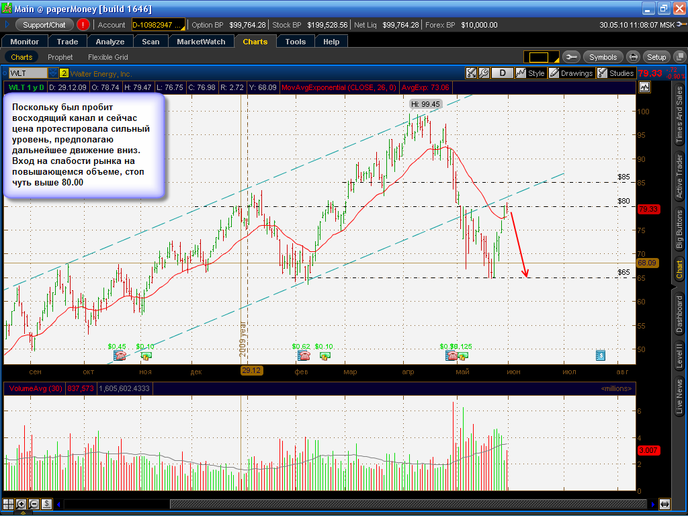Open the D timeframe aggregation selector
The image size is (688, 516).
[502, 73]
